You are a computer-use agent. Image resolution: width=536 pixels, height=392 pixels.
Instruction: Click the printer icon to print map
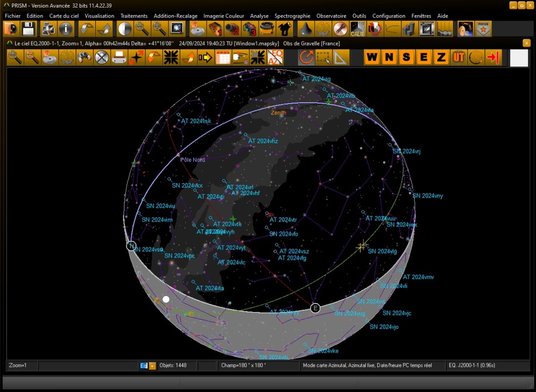119,58
